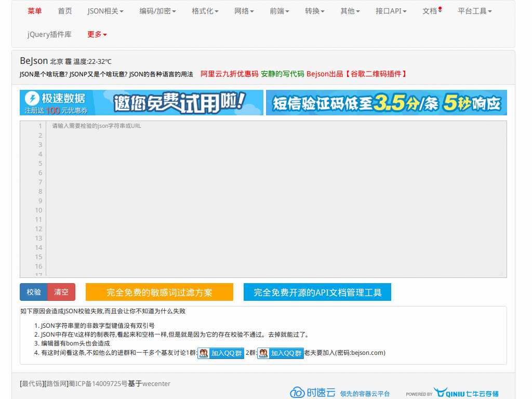
Task: Open JSON的各种语言的用法 link
Action: pyautogui.click(x=161, y=74)
